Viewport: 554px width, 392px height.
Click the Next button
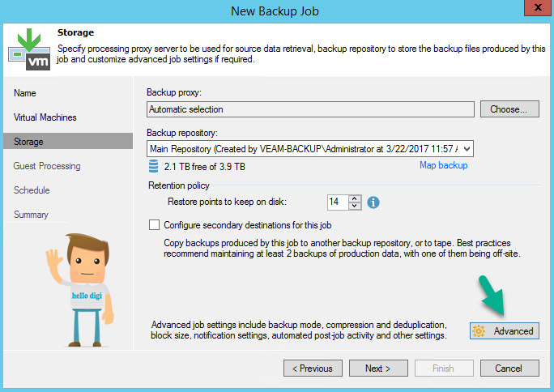coord(378,369)
